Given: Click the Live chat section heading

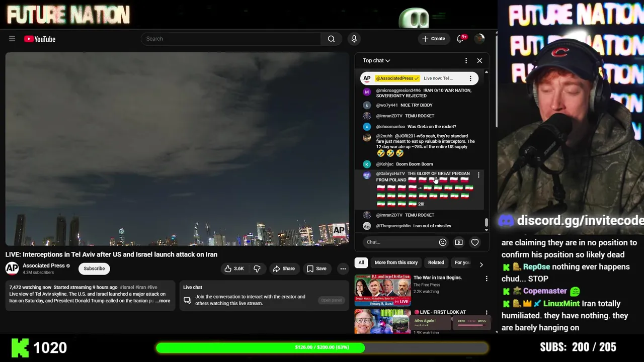Looking at the screenshot, I should pyautogui.click(x=193, y=287).
